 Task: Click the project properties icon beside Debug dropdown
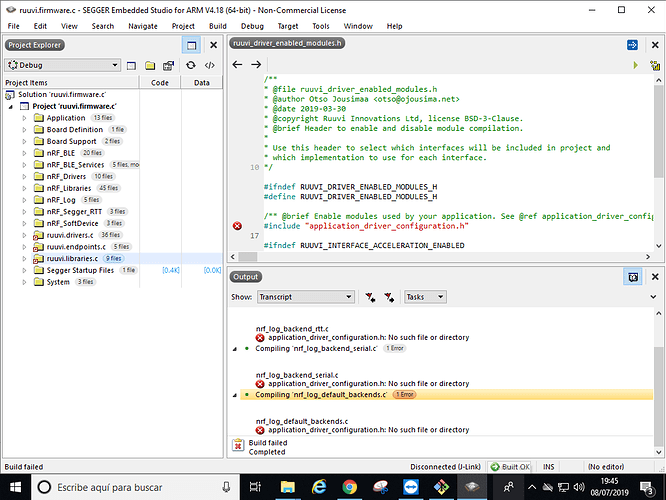[132, 65]
